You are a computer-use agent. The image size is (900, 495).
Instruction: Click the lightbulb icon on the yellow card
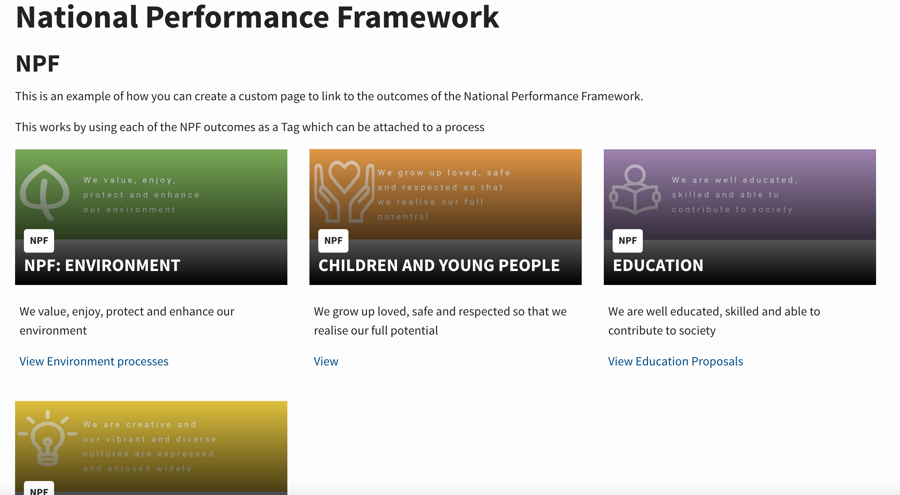pyautogui.click(x=47, y=437)
